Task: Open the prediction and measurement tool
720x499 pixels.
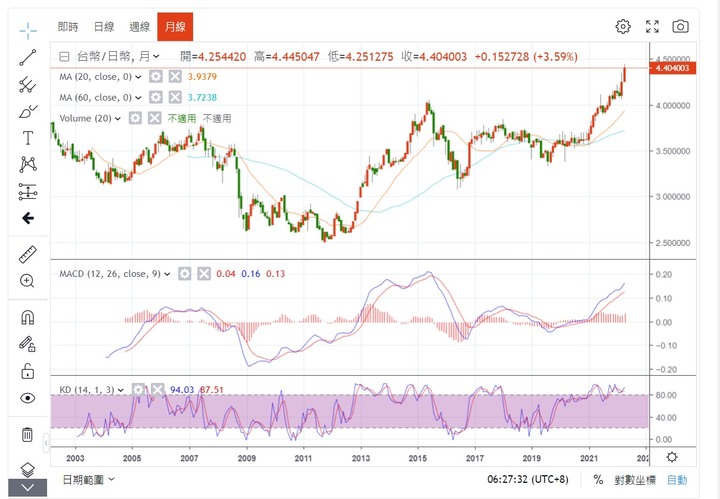Action: pyautogui.click(x=28, y=191)
